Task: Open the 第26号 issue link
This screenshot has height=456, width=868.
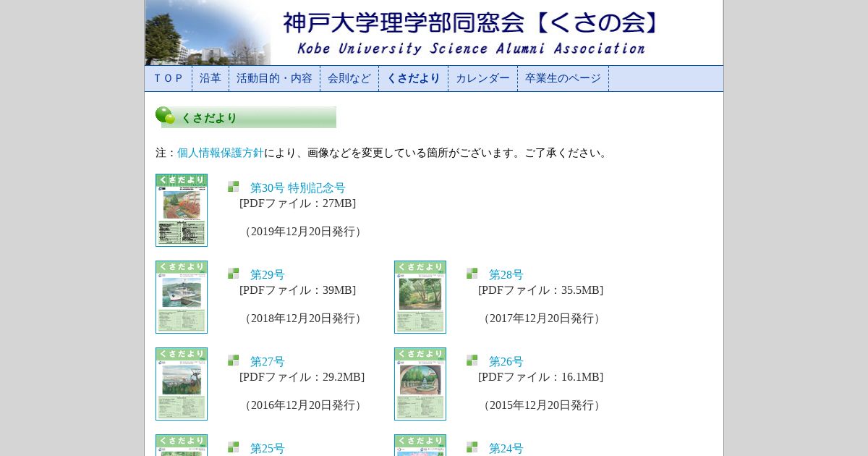Action: point(506,362)
